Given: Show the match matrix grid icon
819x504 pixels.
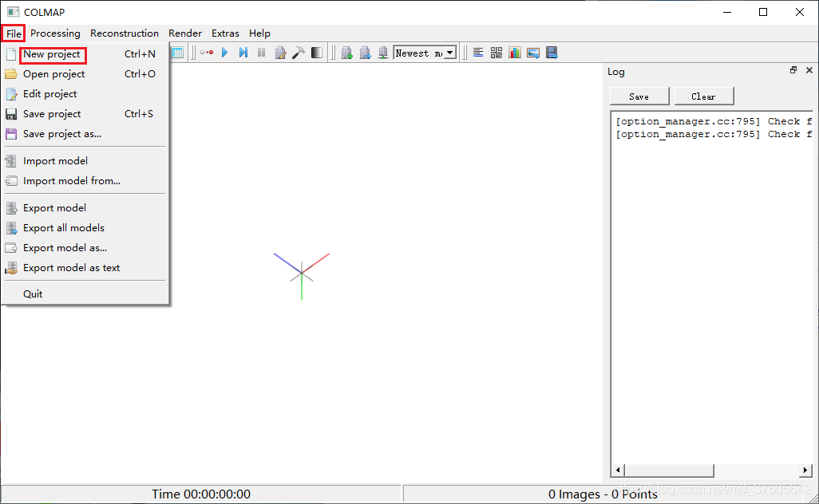Looking at the screenshot, I should 496,53.
